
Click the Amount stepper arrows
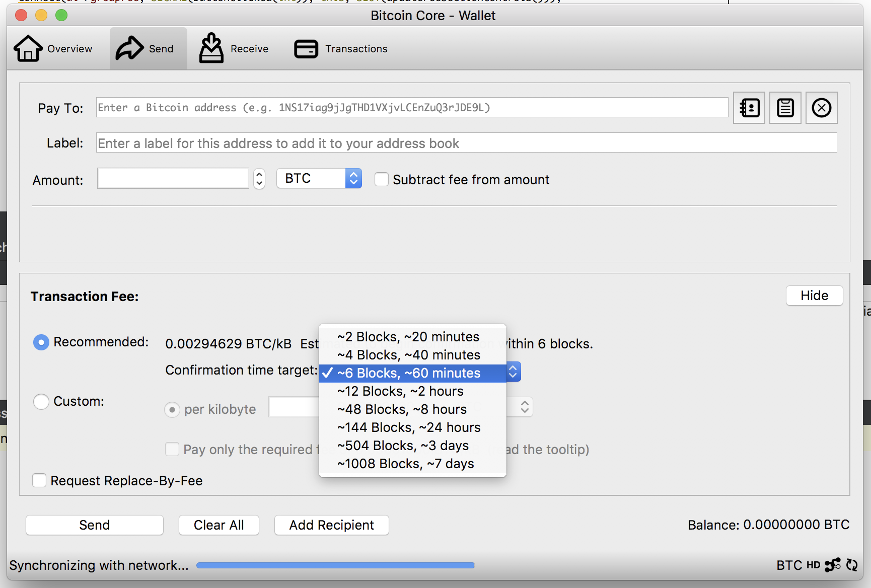259,179
